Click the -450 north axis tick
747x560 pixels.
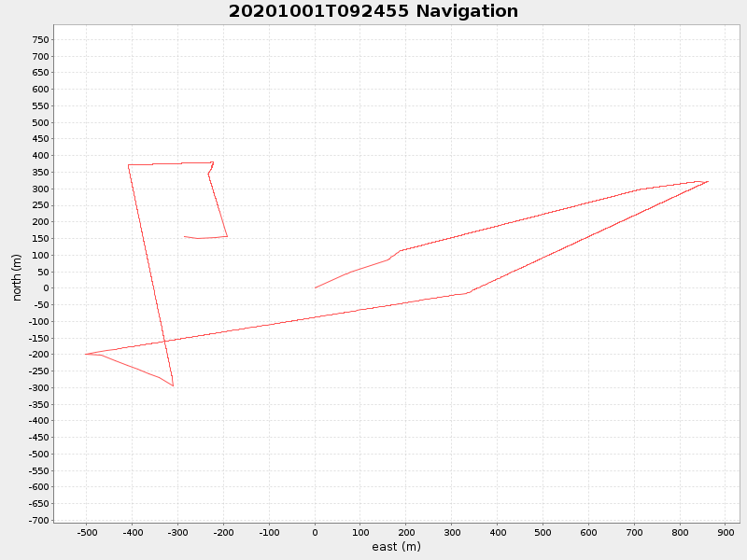[x=39, y=437]
